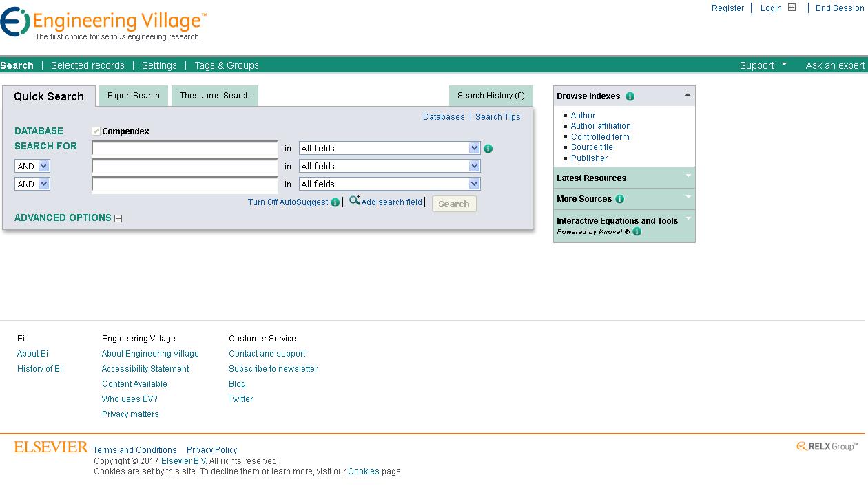Click the Engineering Village logo
868x488 pixels.
coord(103,24)
